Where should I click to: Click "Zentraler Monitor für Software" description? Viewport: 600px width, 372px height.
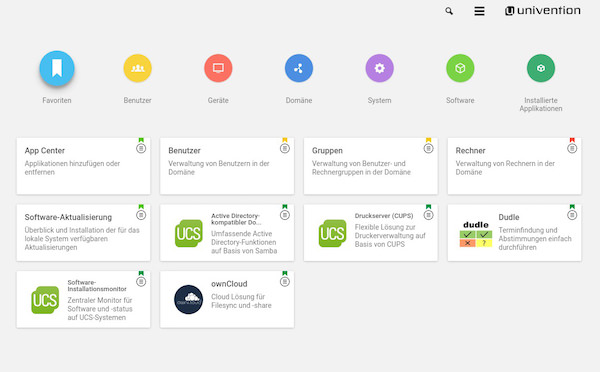[x=100, y=308]
